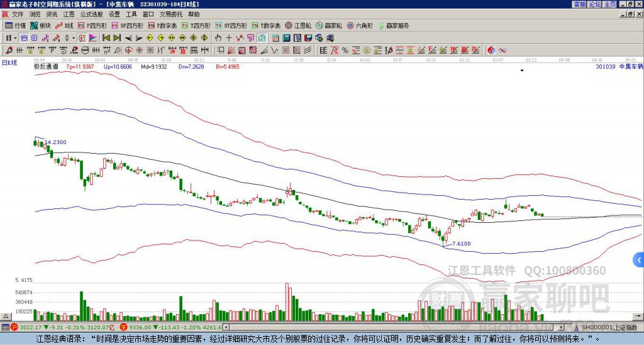Click the gold coin 金 circle icon
Viewport: 644px width, 345px height.
367,50
